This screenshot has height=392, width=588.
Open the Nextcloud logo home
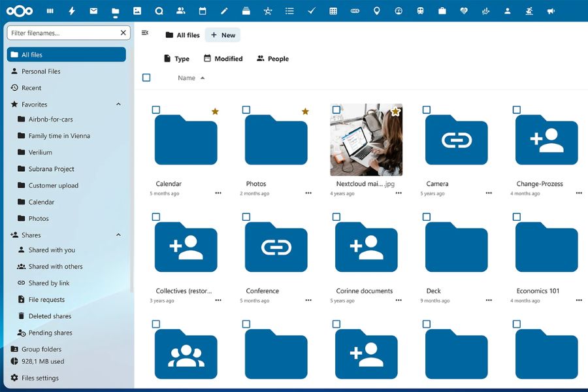[x=20, y=11]
